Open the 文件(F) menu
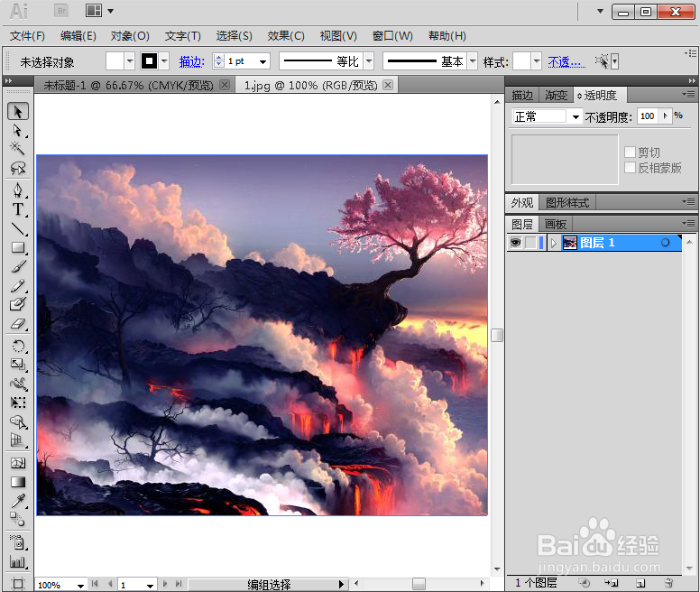700x592 pixels. coord(27,36)
